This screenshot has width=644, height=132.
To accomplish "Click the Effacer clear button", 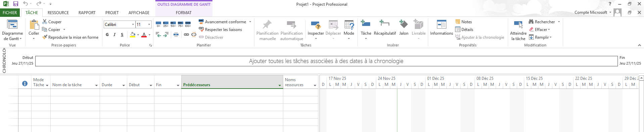I will 539,29.
